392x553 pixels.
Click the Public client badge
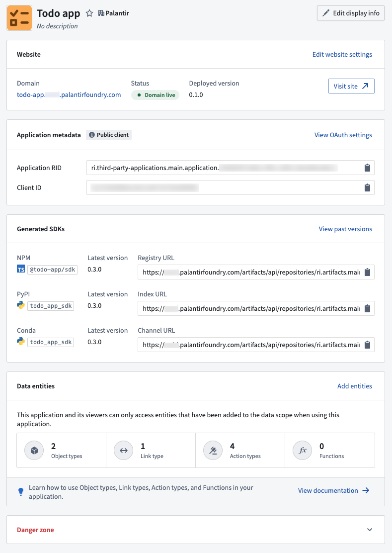pos(109,135)
